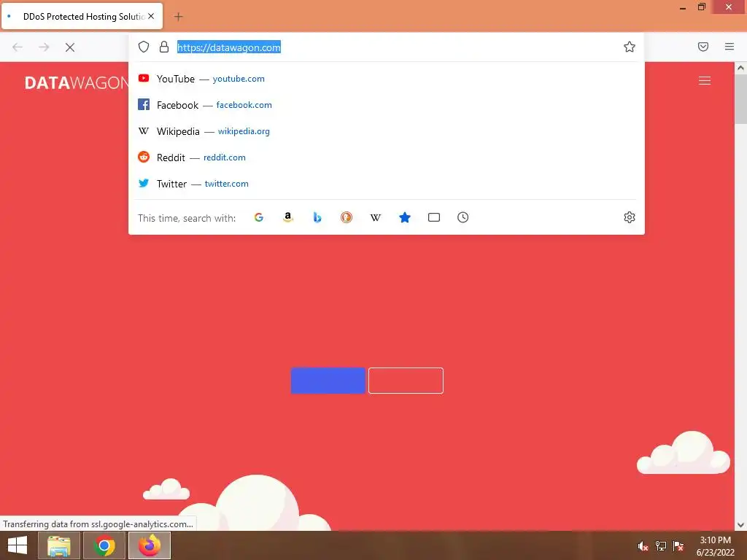The height and width of the screenshot is (560, 747).
Task: Launch Chrome from the taskbar
Action: click(104, 545)
